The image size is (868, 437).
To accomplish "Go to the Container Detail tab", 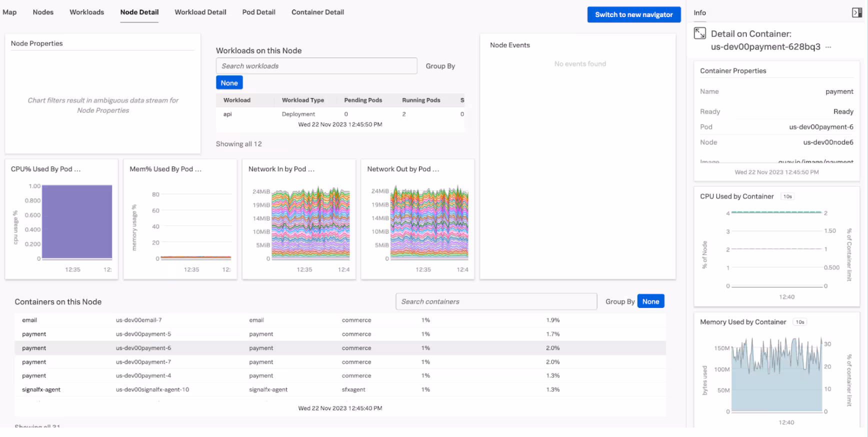I will pos(317,12).
